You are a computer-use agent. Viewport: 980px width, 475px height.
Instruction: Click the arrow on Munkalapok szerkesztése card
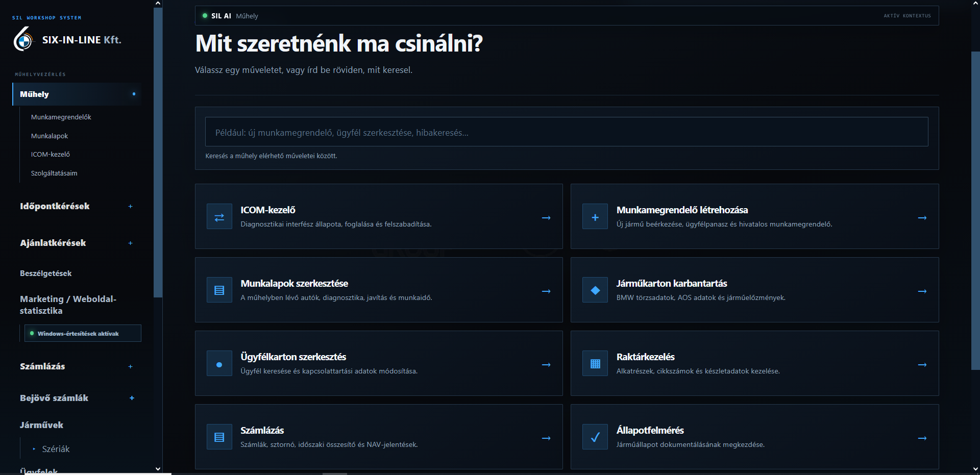click(x=546, y=291)
